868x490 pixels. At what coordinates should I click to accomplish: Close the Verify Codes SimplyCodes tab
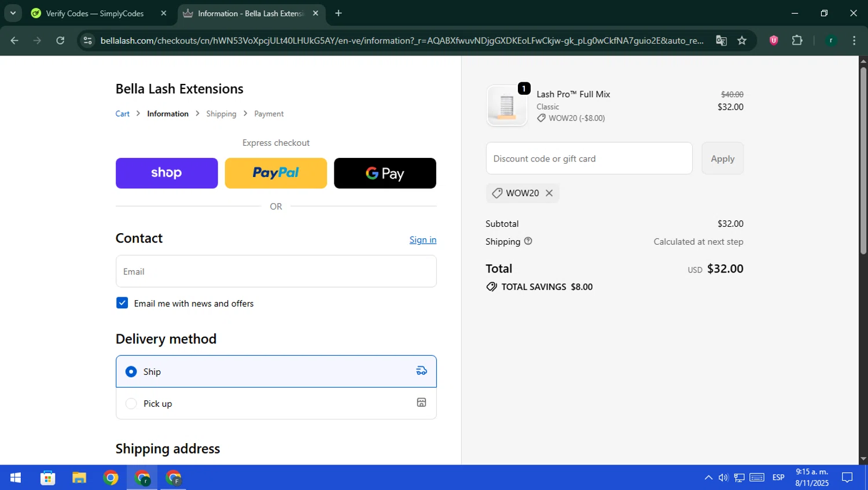[x=164, y=13]
